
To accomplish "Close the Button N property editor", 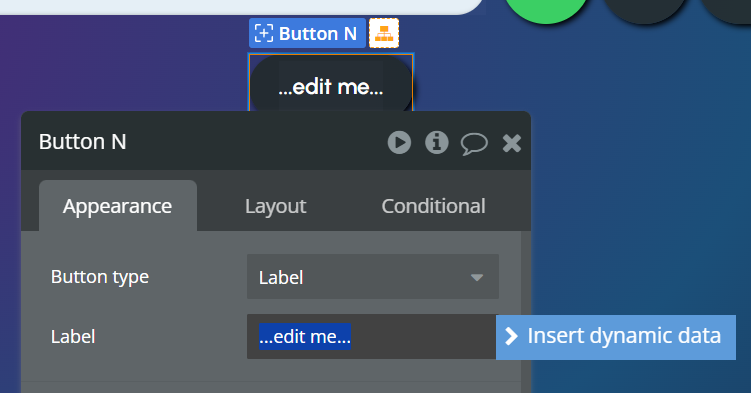I will (512, 143).
